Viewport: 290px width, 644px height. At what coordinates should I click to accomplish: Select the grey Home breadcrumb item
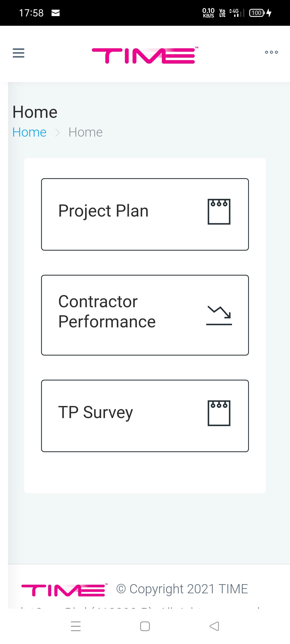pos(85,132)
